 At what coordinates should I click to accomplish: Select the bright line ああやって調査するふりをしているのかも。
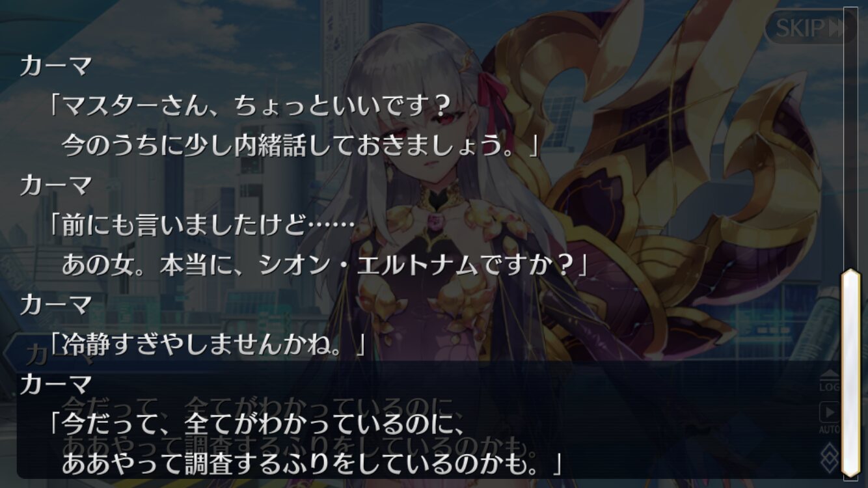click(x=311, y=464)
